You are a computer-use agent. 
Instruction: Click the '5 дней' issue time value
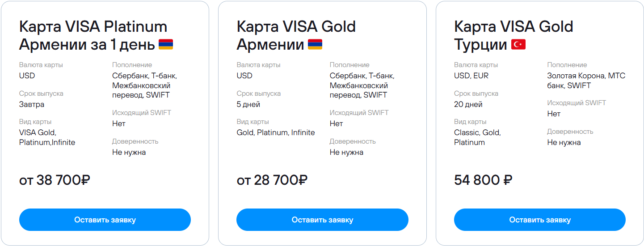(x=248, y=105)
